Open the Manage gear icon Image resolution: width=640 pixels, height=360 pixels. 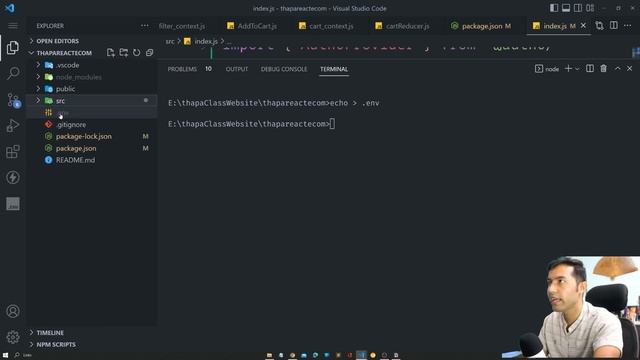(x=13, y=337)
